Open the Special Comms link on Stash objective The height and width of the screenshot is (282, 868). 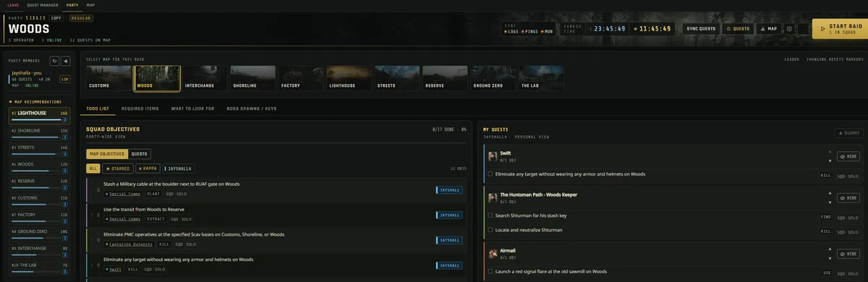124,194
